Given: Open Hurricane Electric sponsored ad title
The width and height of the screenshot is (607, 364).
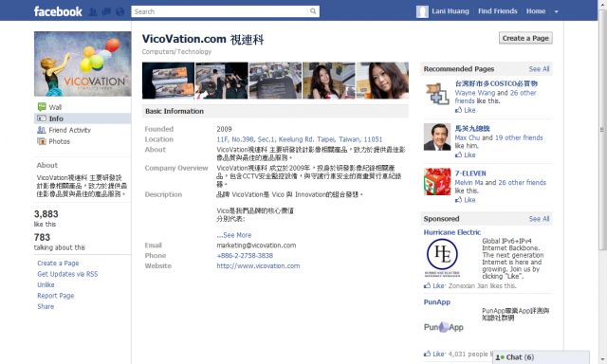Looking at the screenshot, I should coord(452,232).
